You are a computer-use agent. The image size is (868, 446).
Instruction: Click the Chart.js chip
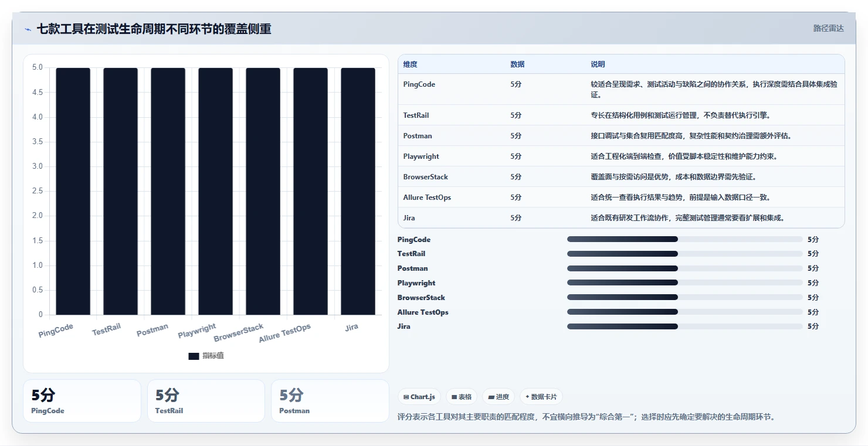point(419,397)
